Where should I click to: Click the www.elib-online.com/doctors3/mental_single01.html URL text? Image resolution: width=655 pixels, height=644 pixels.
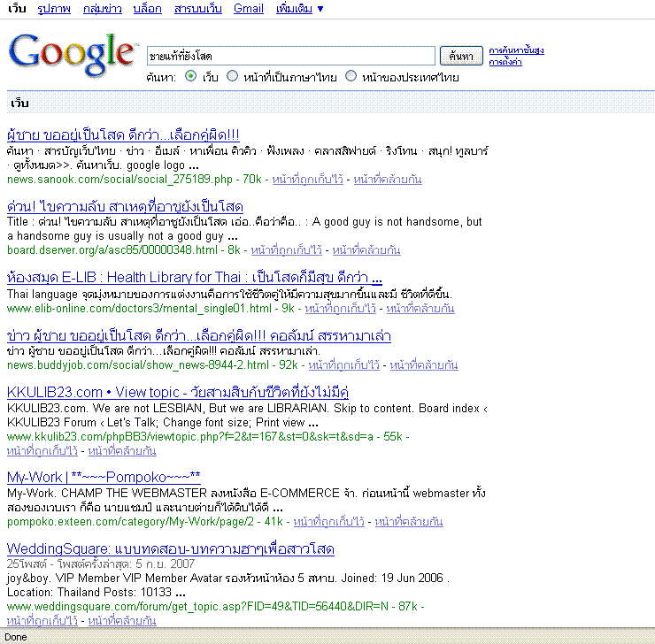tap(139, 309)
